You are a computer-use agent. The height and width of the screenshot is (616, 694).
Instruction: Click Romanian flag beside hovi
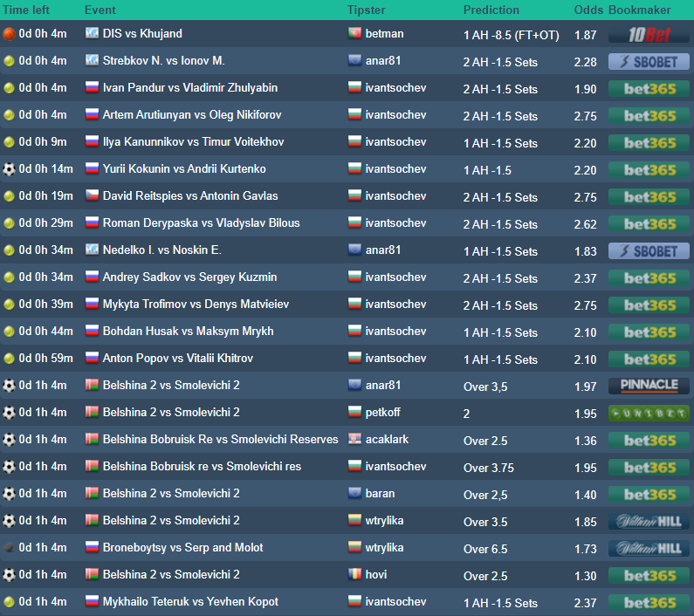354,574
